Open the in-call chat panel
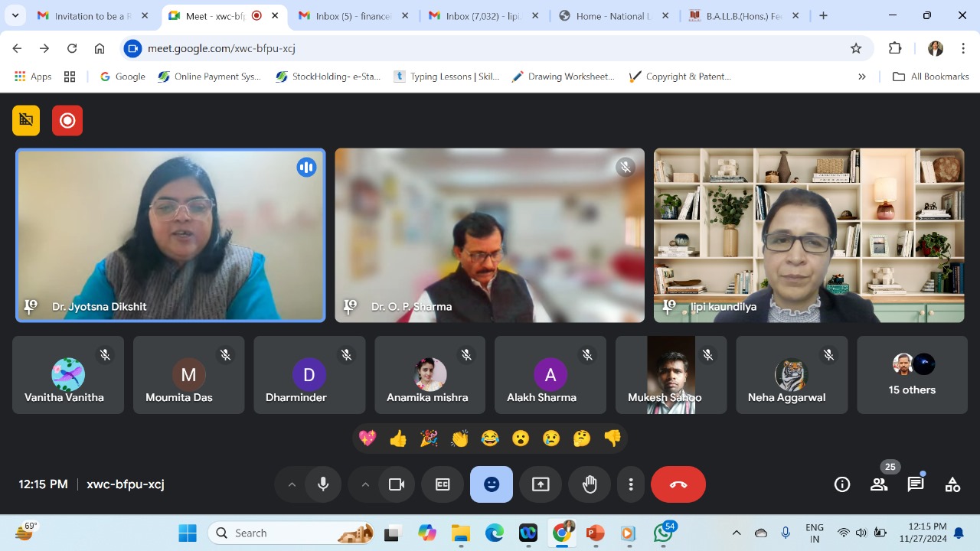Viewport: 980px width, 551px height. tap(916, 484)
